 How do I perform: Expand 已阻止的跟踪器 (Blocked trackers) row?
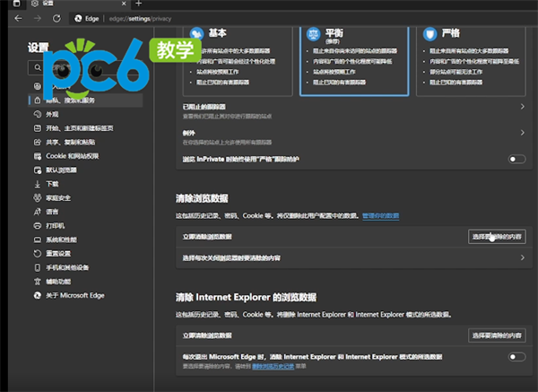coord(522,109)
